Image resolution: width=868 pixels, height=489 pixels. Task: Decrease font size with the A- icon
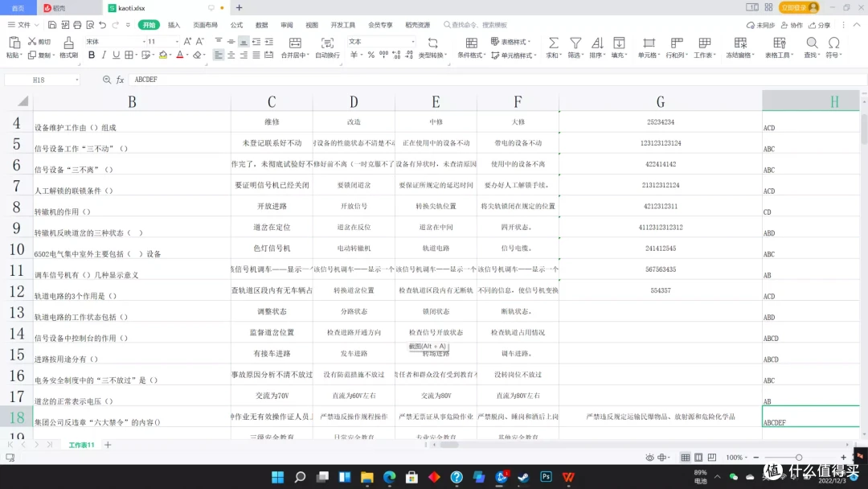[200, 42]
